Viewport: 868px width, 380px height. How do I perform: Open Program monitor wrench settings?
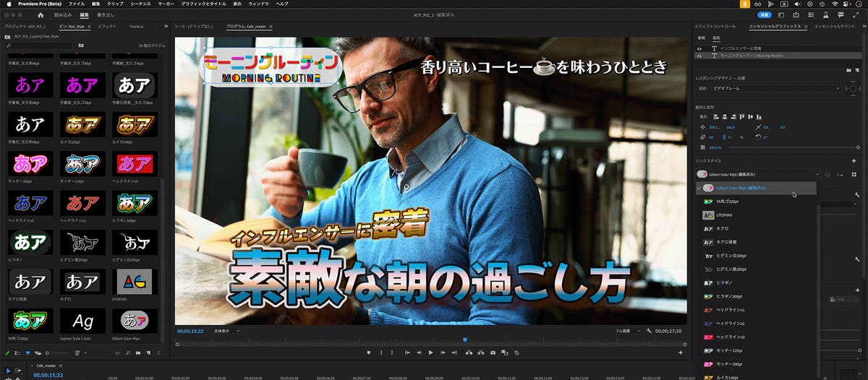[649, 331]
